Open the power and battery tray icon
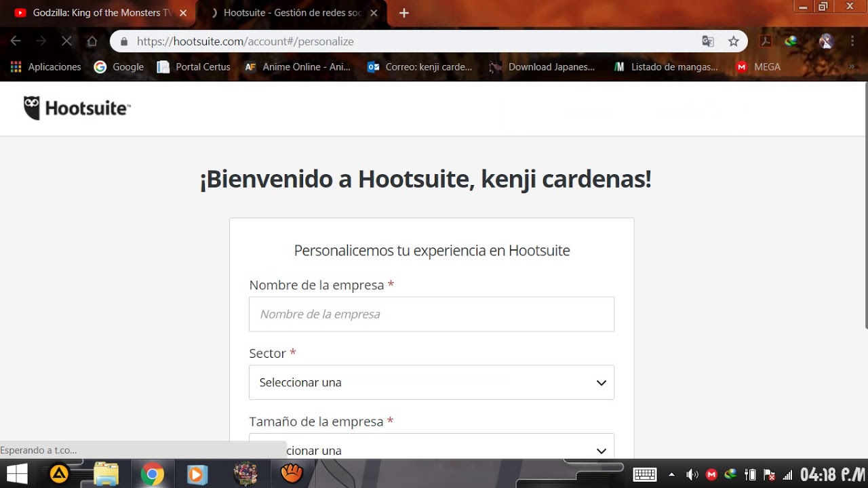The image size is (868, 488). tap(750, 474)
